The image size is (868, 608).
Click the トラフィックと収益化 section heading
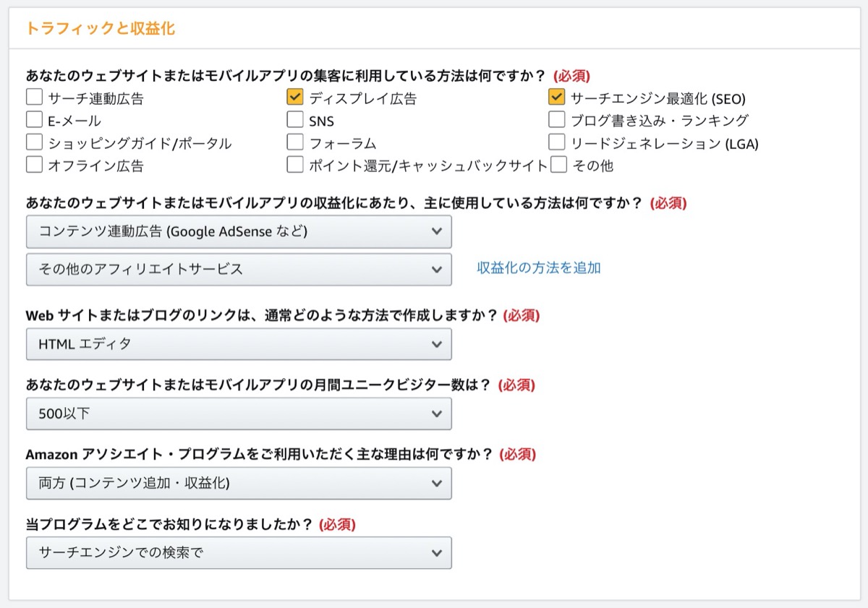[x=101, y=29]
